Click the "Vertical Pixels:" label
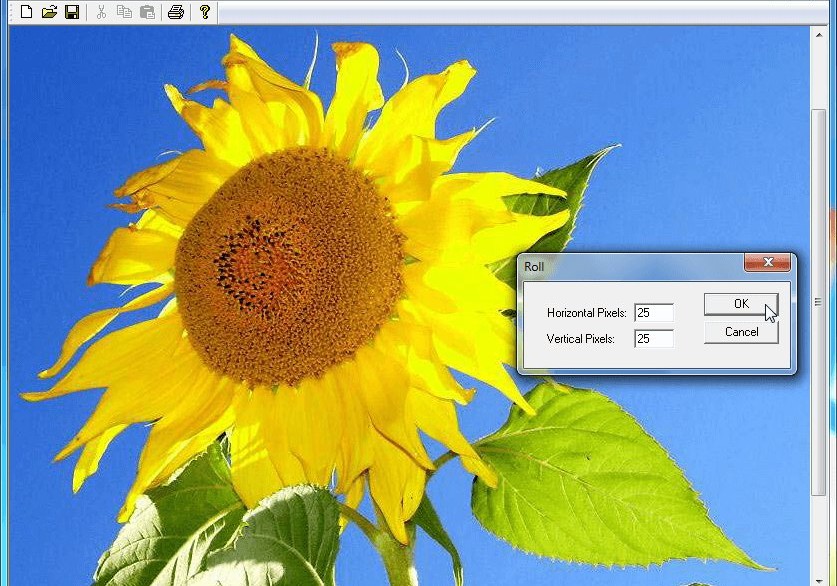The height and width of the screenshot is (586, 837). click(581, 339)
